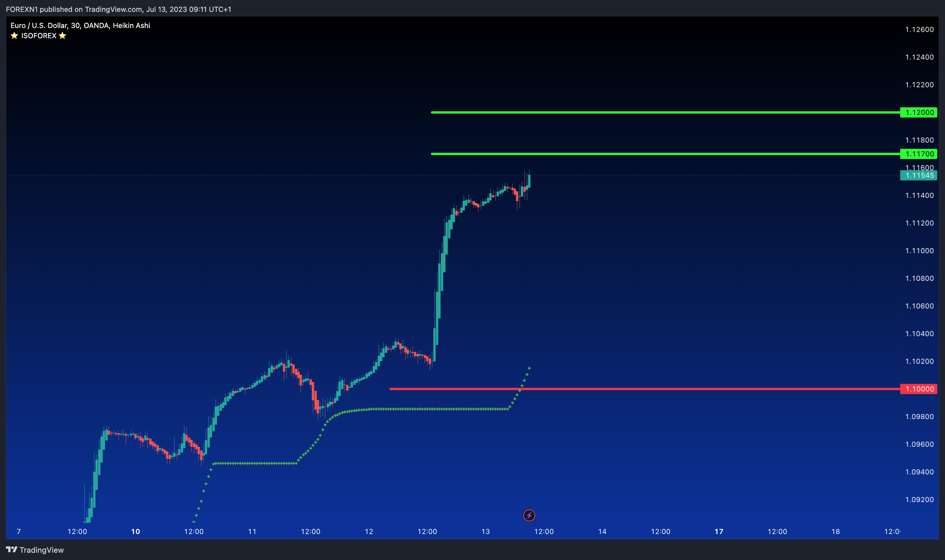Viewport: 945px width, 560px height.
Task: Click the FOREXN1 published header text
Action: click(x=119, y=9)
